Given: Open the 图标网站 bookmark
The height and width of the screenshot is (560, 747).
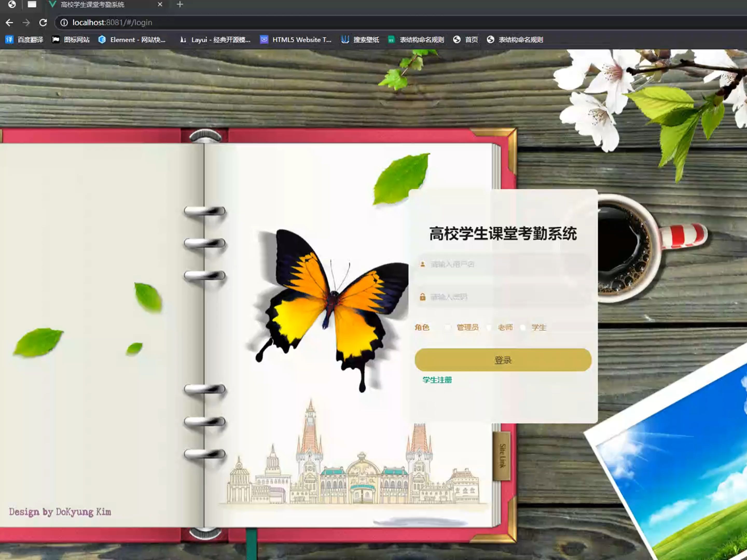Looking at the screenshot, I should [71, 40].
